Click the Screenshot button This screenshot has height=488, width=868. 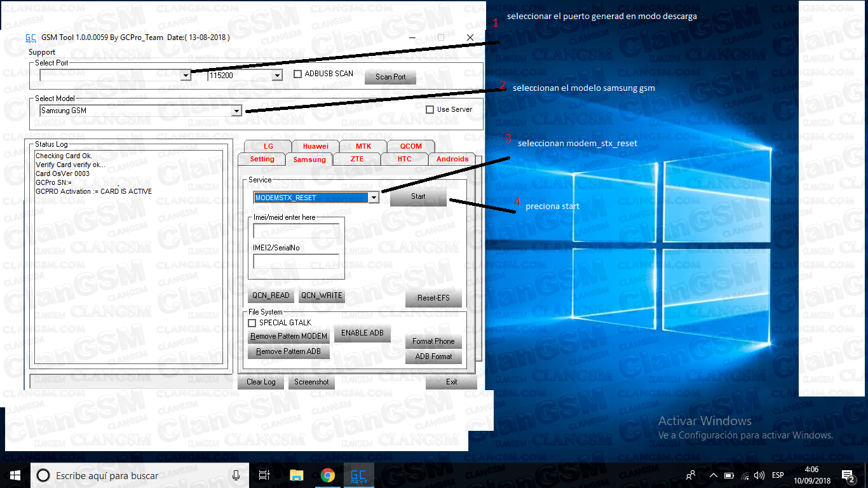(x=311, y=382)
